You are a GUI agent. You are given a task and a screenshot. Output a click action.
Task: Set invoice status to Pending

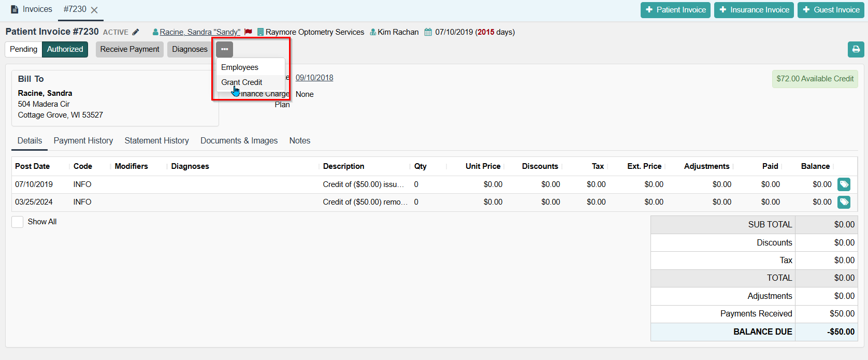coord(23,49)
